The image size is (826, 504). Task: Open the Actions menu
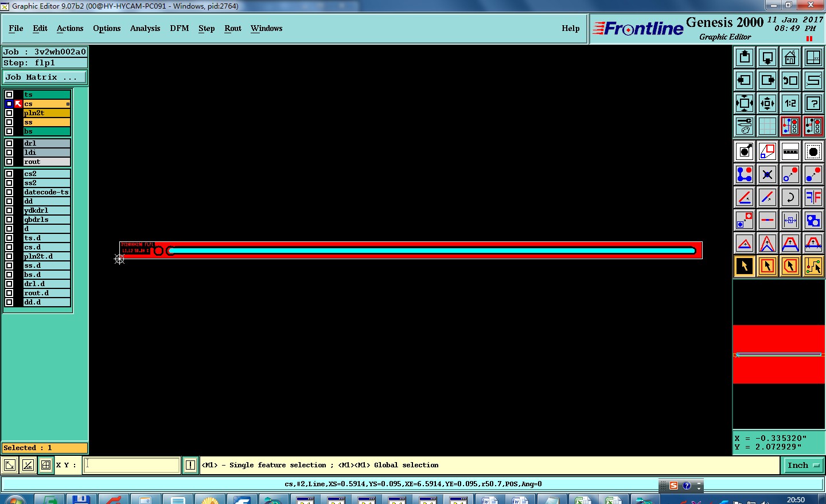70,28
